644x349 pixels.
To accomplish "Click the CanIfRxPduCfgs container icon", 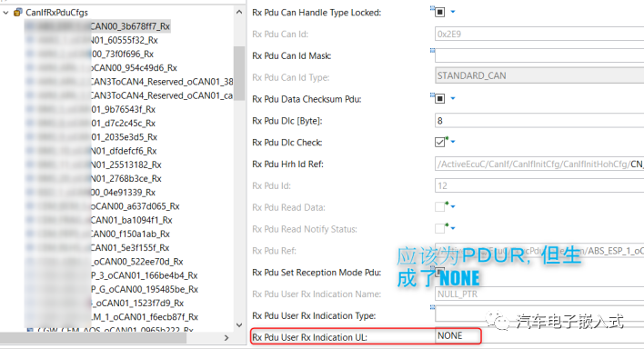I will (17, 13).
